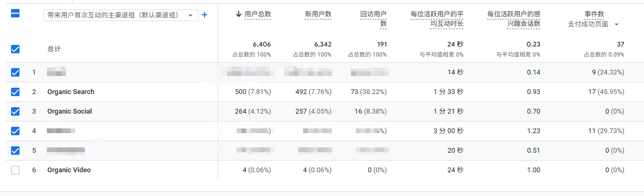The height and width of the screenshot is (196, 644).
Task: Sort by 新用户数 column header
Action: 318,14
